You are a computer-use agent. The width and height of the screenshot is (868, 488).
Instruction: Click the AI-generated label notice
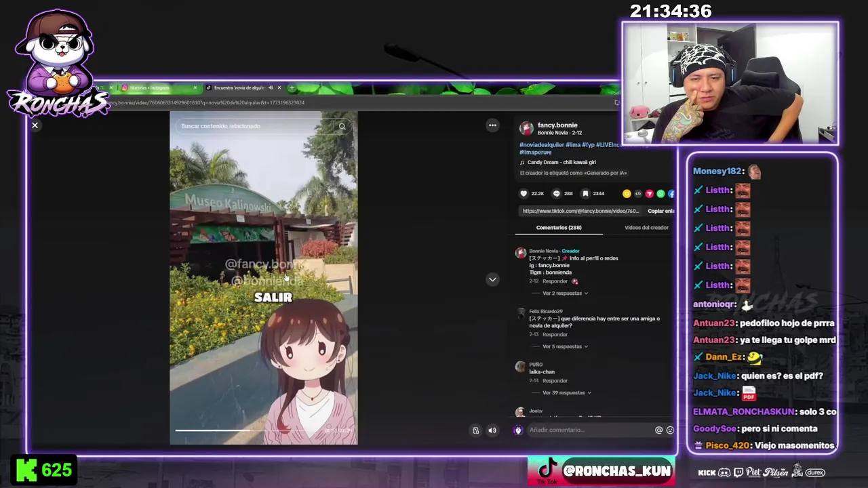(573, 173)
